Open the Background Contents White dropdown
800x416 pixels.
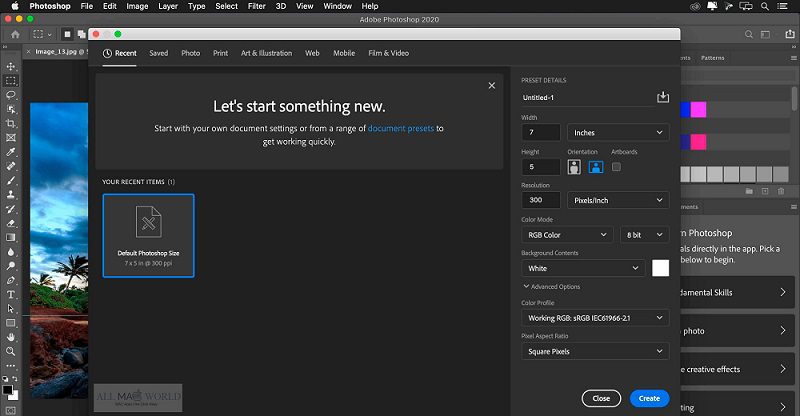pos(584,268)
